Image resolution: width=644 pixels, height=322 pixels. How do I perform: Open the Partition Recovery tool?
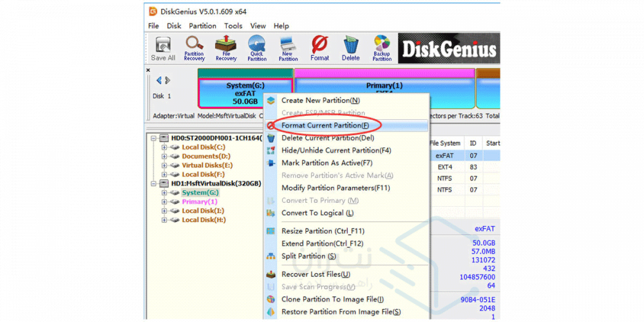194,48
